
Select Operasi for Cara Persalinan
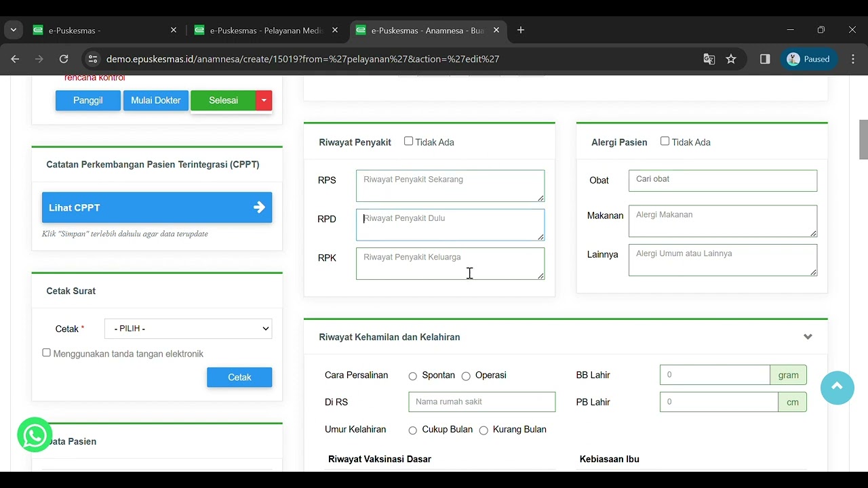tap(466, 375)
